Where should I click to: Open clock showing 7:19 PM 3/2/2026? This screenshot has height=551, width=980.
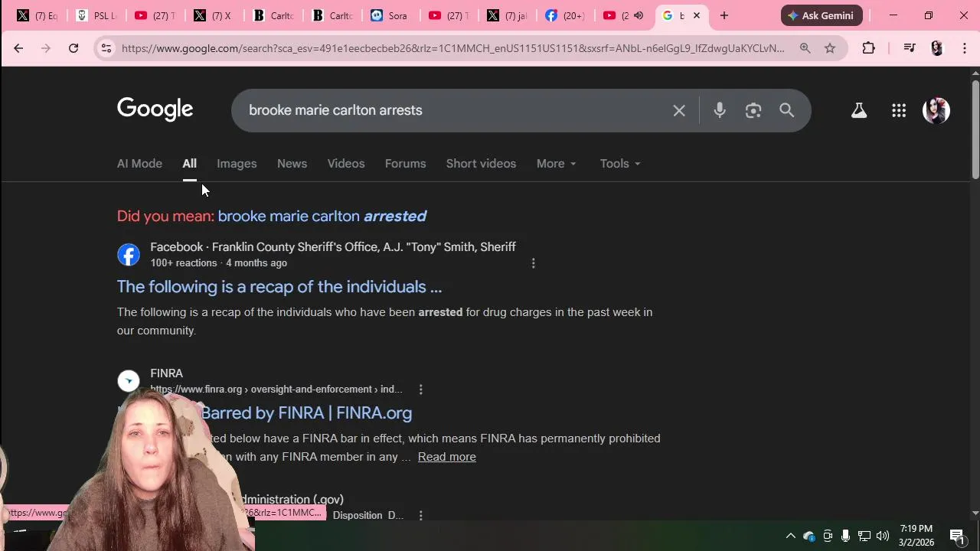coord(916,536)
